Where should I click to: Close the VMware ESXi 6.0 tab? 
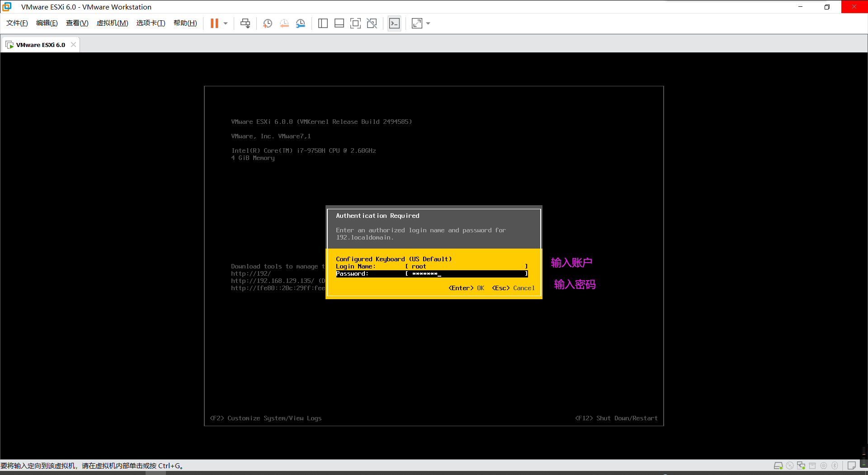coord(73,45)
